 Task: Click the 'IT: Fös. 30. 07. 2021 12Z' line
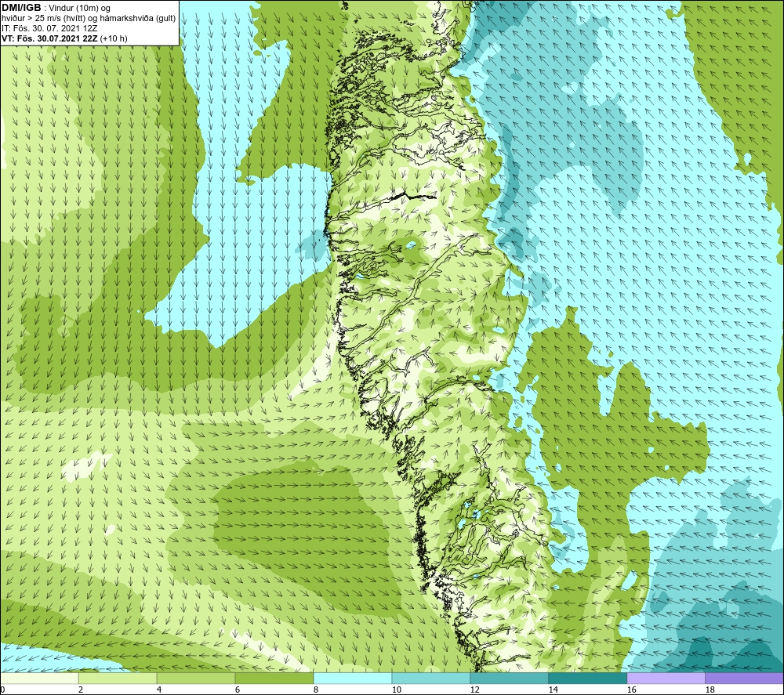coord(49,28)
